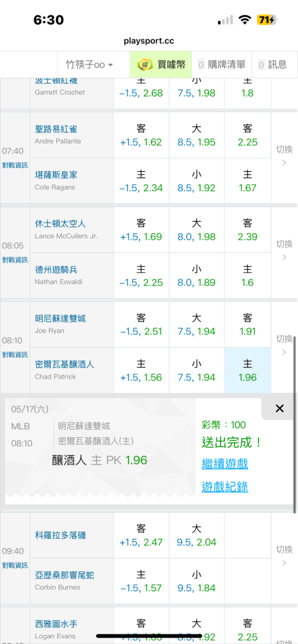This screenshot has width=298, height=644.
Task: Open 對戰資訊 for the 08:05 game
Action: (15, 260)
